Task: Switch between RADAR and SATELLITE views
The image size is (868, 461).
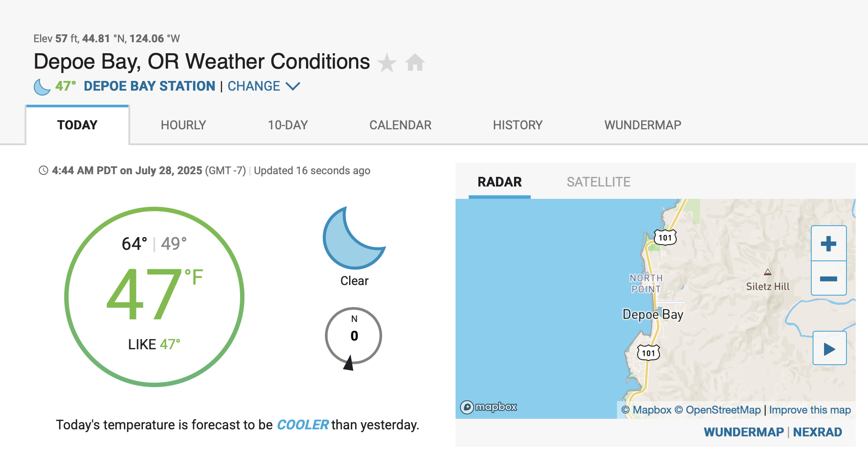Action: coord(598,182)
